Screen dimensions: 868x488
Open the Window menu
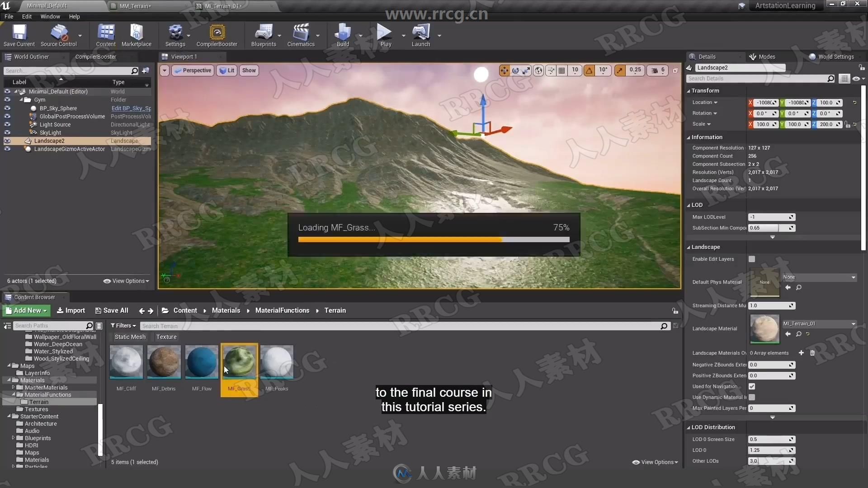pos(50,17)
